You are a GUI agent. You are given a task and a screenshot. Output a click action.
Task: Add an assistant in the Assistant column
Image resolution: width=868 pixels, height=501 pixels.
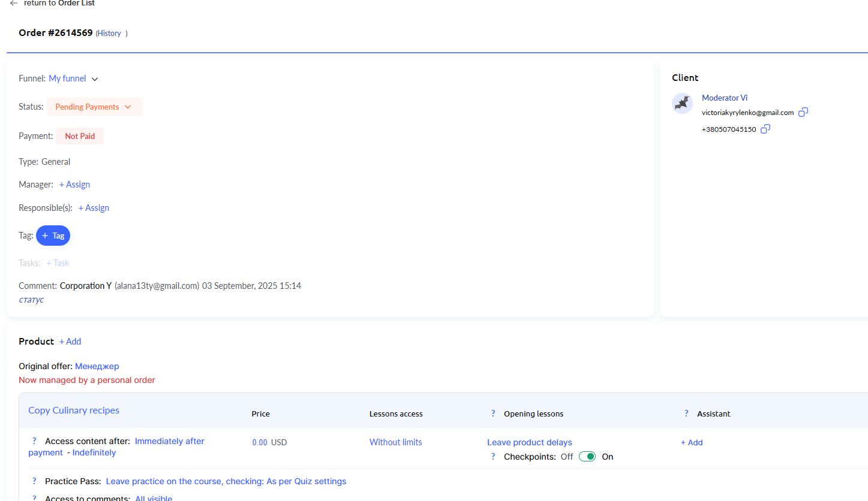(x=692, y=443)
